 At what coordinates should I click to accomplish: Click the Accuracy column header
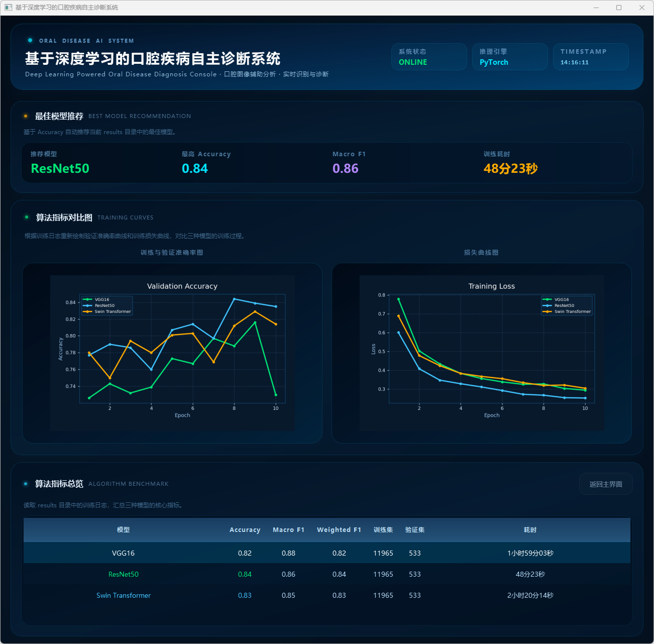[x=245, y=530]
